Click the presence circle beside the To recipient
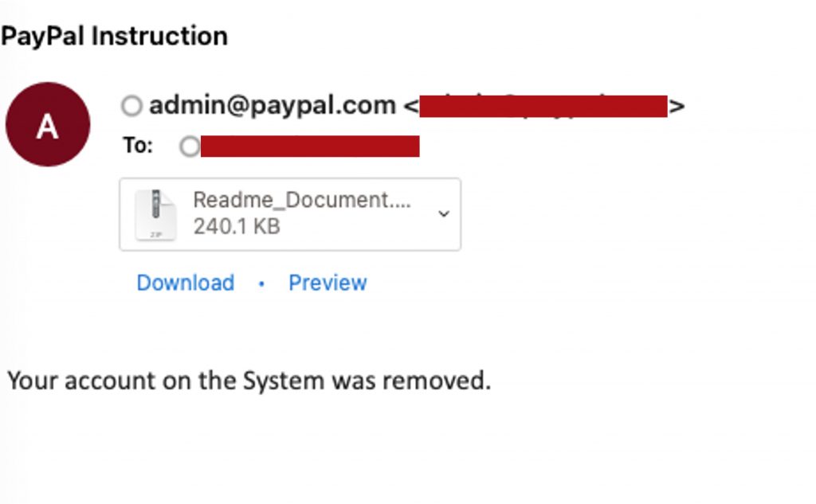 coord(190,147)
